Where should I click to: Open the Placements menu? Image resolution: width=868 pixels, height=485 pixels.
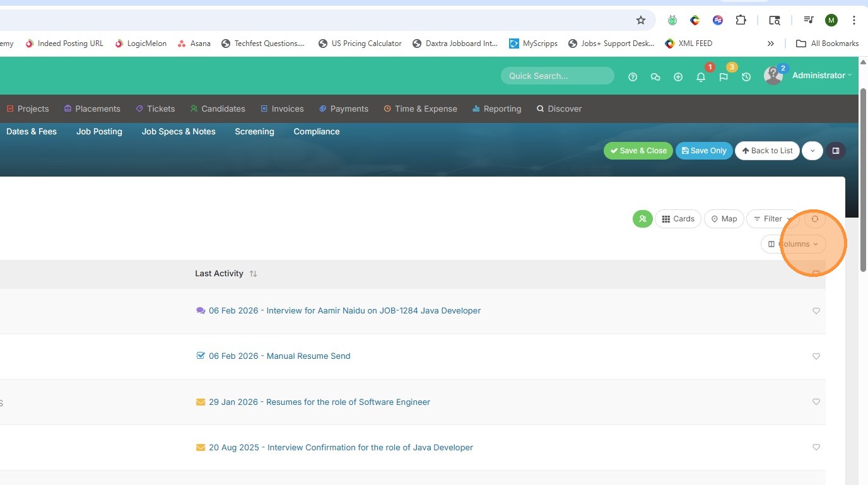pyautogui.click(x=92, y=108)
